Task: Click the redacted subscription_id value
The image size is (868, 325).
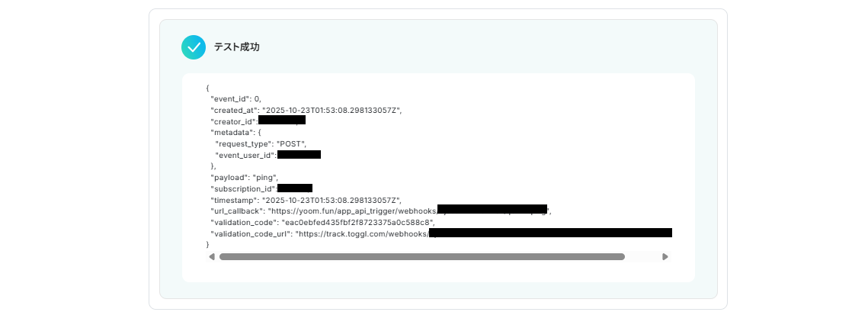Action: (294, 188)
